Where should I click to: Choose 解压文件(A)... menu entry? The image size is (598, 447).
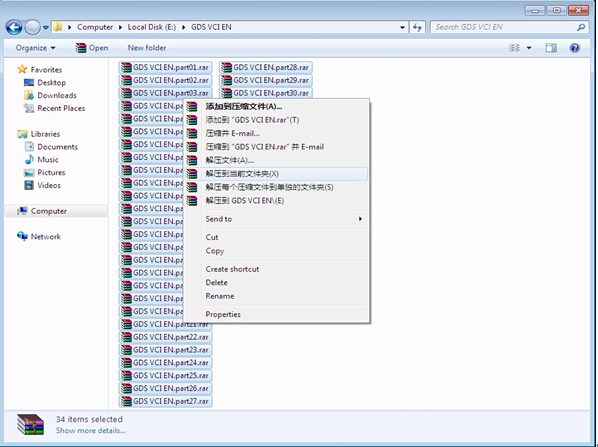coord(276,160)
